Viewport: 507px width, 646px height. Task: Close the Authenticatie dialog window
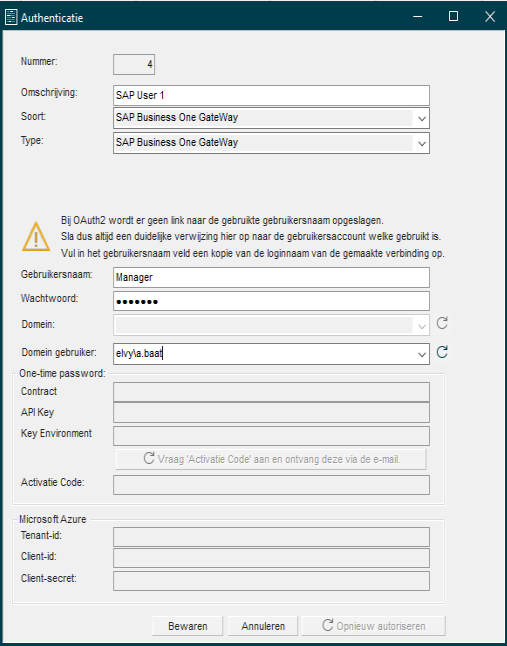click(490, 16)
